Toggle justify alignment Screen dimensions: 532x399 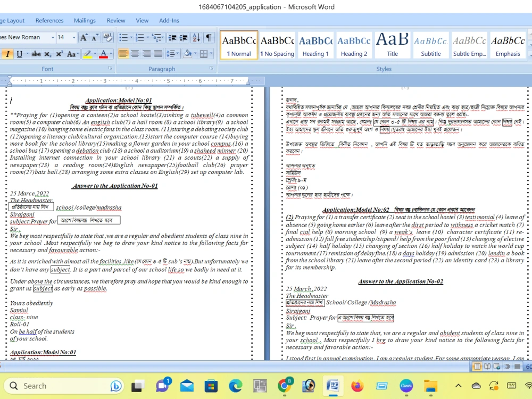click(158, 54)
